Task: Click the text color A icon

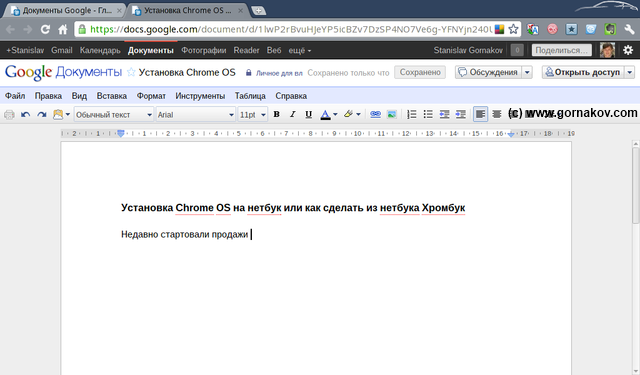Action: (x=325, y=115)
